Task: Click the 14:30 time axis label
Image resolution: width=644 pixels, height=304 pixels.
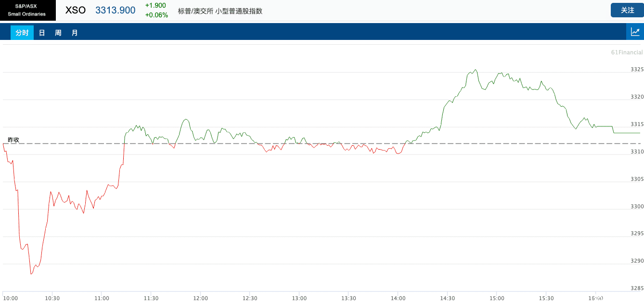Action: pyautogui.click(x=448, y=298)
